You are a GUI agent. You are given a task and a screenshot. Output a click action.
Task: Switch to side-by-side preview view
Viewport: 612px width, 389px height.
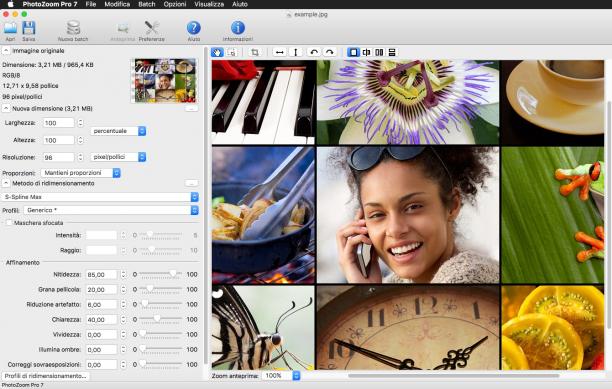click(379, 52)
